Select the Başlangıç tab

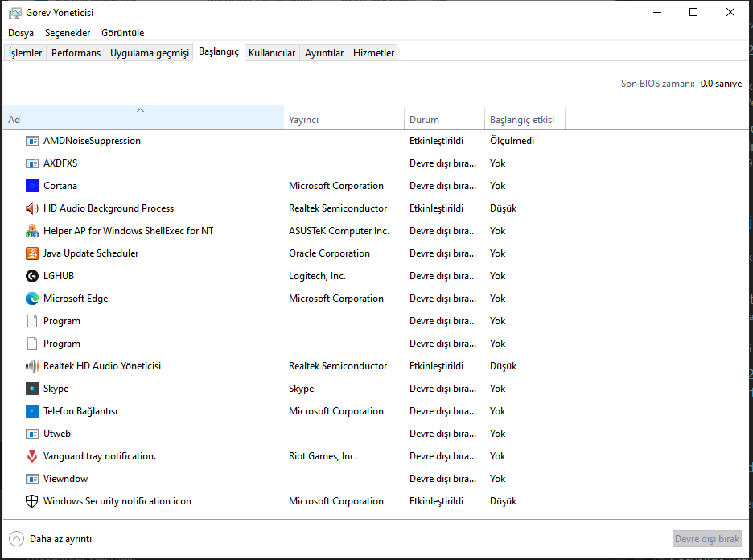[x=219, y=51]
